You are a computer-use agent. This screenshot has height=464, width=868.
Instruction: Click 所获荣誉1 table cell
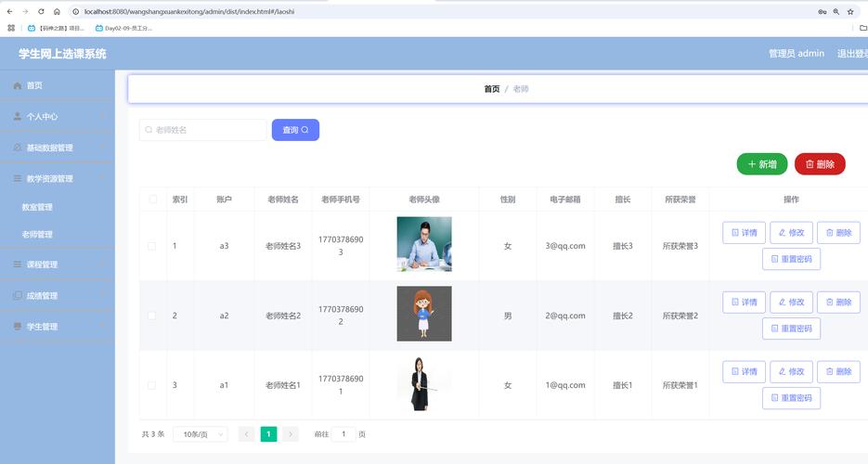[x=680, y=385]
